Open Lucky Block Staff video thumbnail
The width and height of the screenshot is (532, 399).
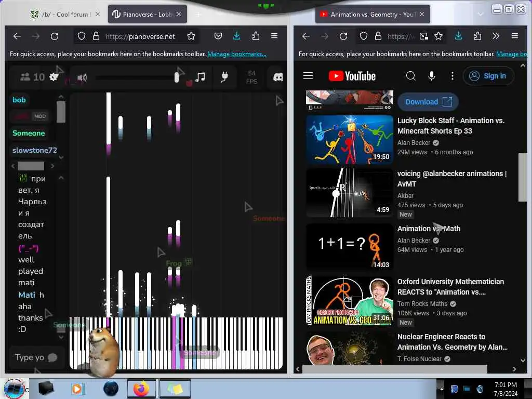[350, 139]
